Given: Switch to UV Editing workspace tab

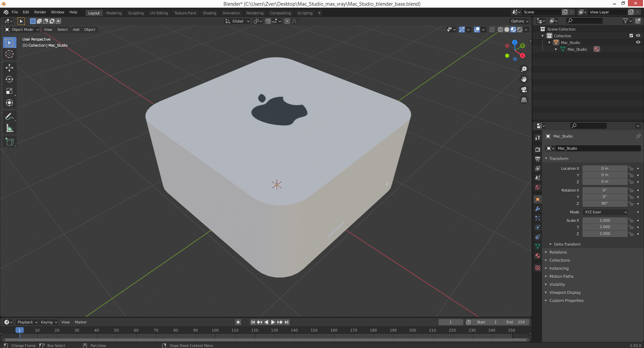Looking at the screenshot, I should coord(159,13).
